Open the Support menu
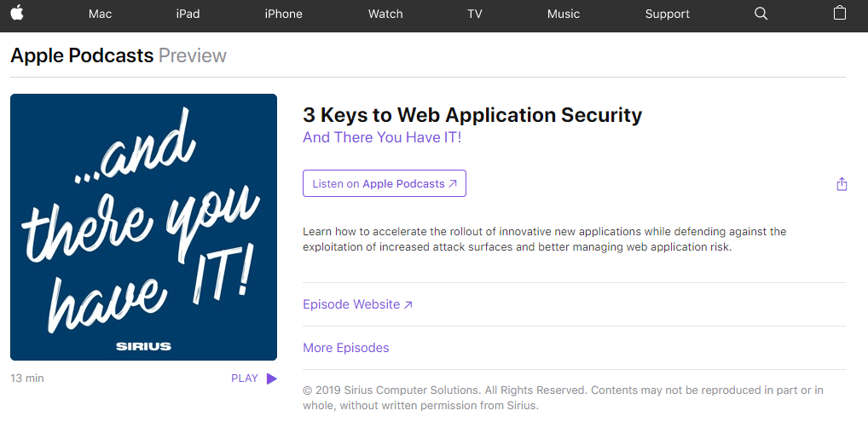This screenshot has width=868, height=445. [x=667, y=14]
